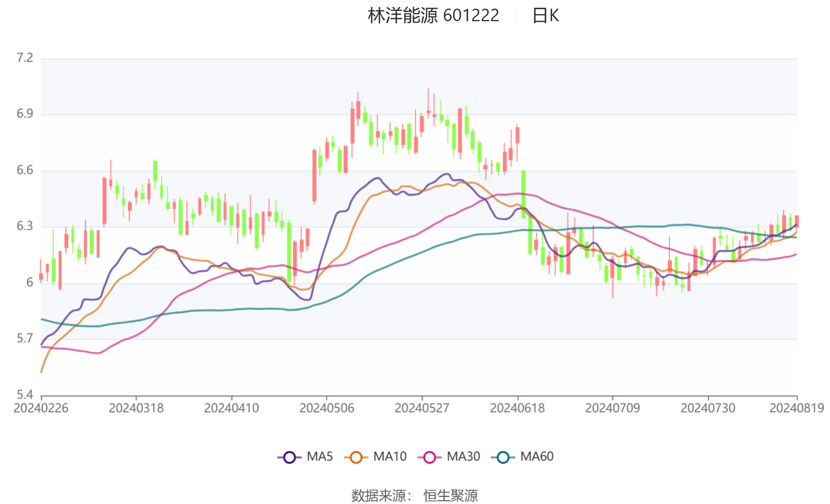This screenshot has height=504, width=830.
Task: Click the 20240506 x-axis date label
Action: 327,408
